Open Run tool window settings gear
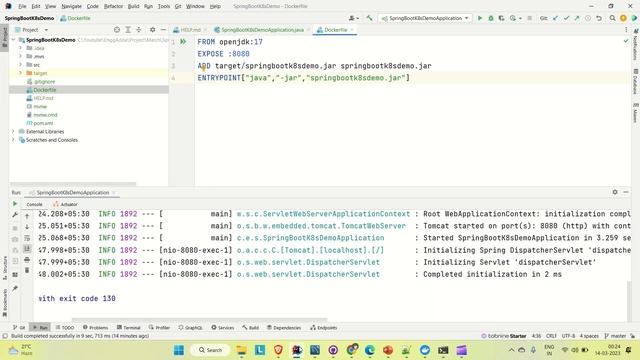The image size is (640, 360). coord(615,192)
